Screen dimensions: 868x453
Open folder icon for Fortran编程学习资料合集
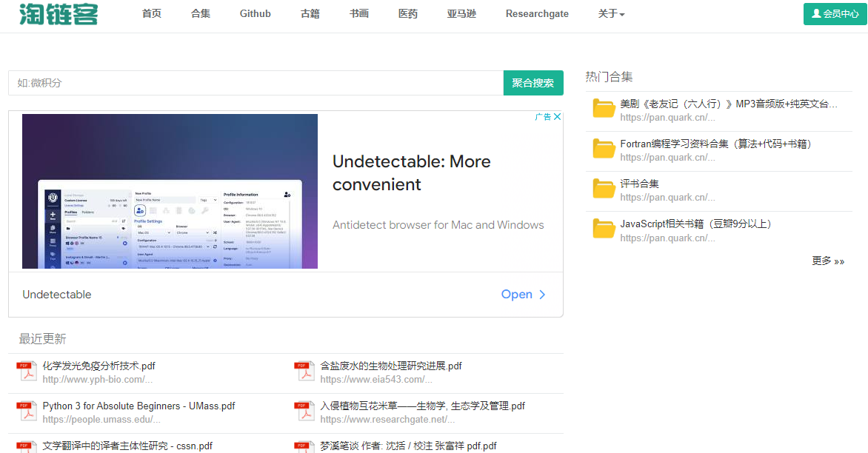604,149
